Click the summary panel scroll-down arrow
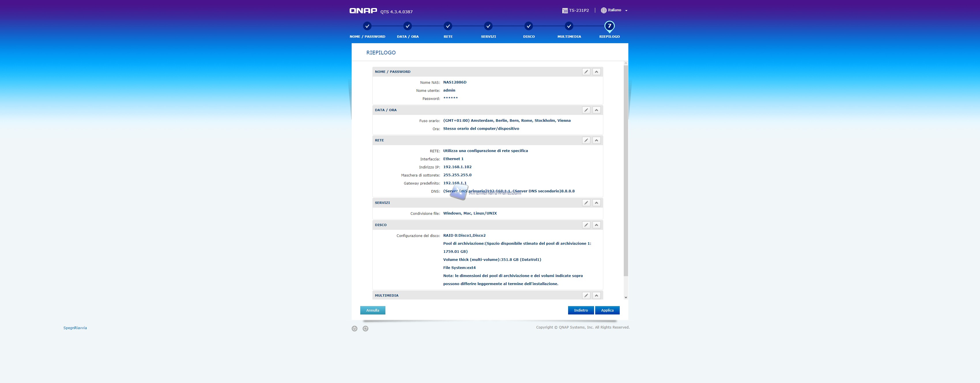The image size is (980, 383). click(x=626, y=297)
